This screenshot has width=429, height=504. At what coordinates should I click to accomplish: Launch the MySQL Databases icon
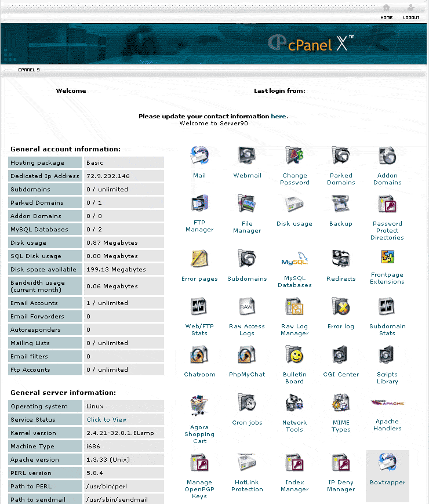pos(295,259)
